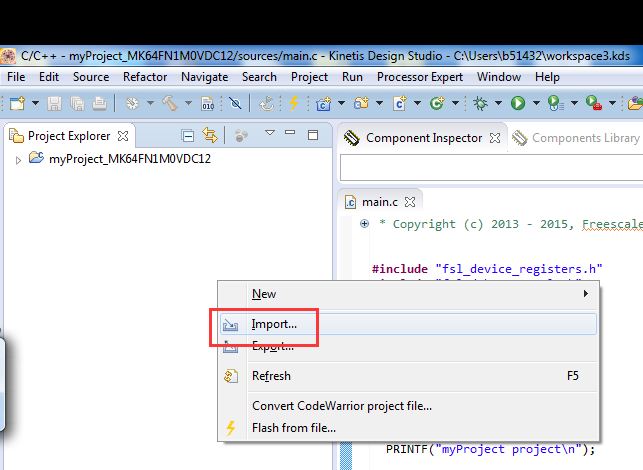Click the green new class icon

click(x=437, y=103)
